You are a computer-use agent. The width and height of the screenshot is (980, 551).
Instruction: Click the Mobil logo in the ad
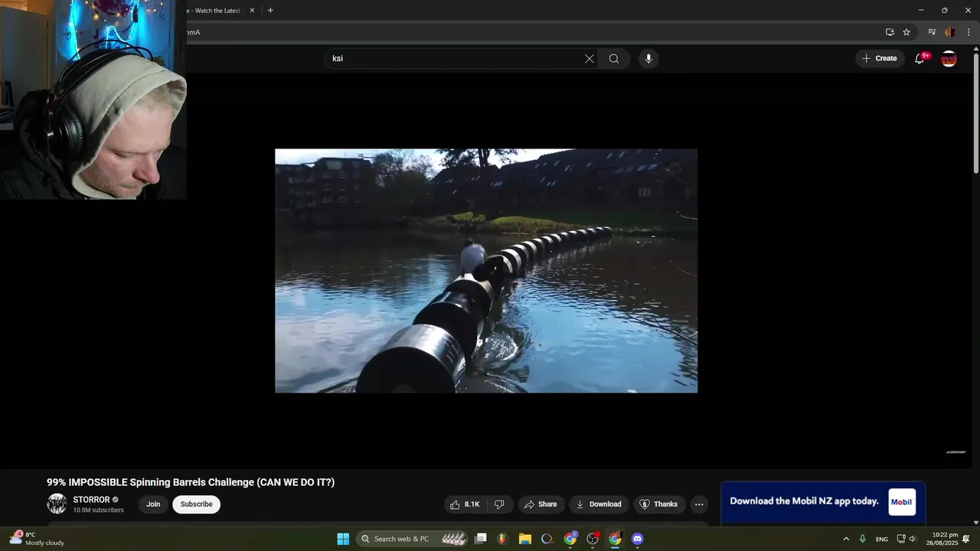click(x=902, y=502)
